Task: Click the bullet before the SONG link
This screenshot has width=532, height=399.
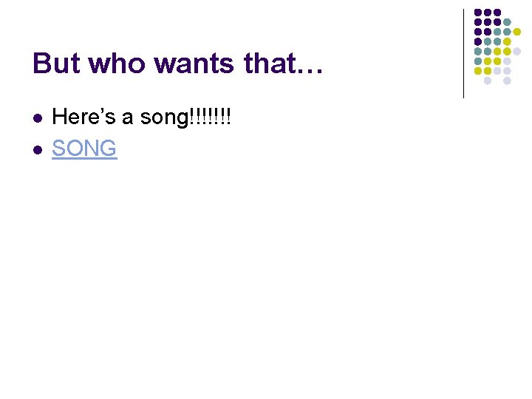Action: click(x=37, y=149)
